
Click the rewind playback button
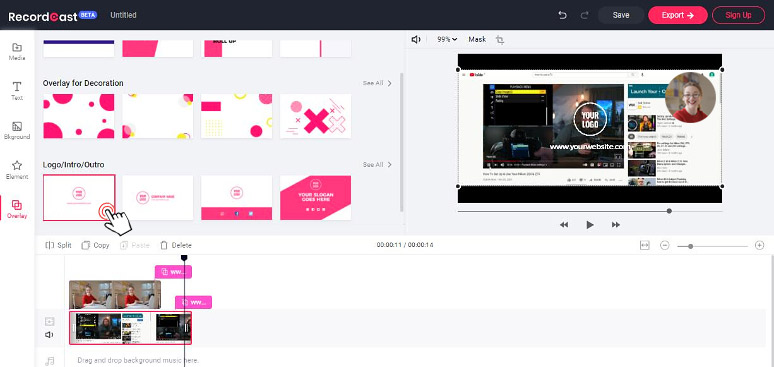pos(564,225)
